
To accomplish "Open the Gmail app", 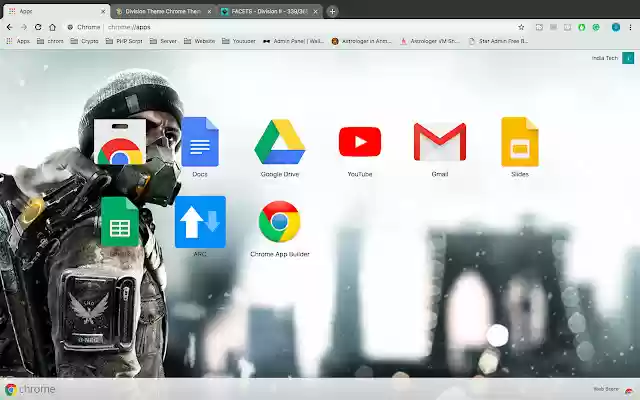I will 440,142.
